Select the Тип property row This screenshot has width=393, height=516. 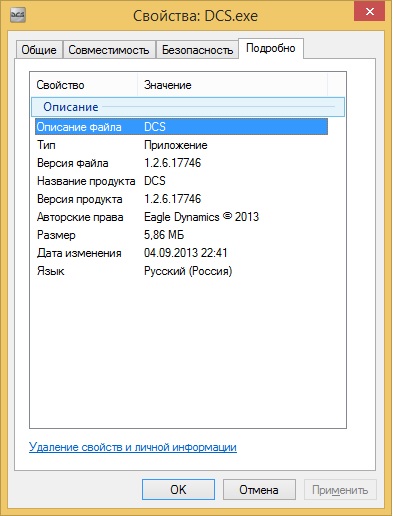coord(181,145)
